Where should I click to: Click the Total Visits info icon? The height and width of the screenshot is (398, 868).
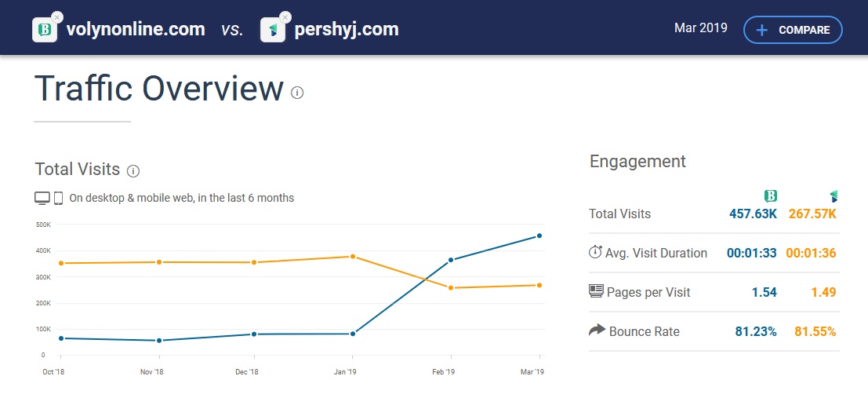(x=133, y=170)
